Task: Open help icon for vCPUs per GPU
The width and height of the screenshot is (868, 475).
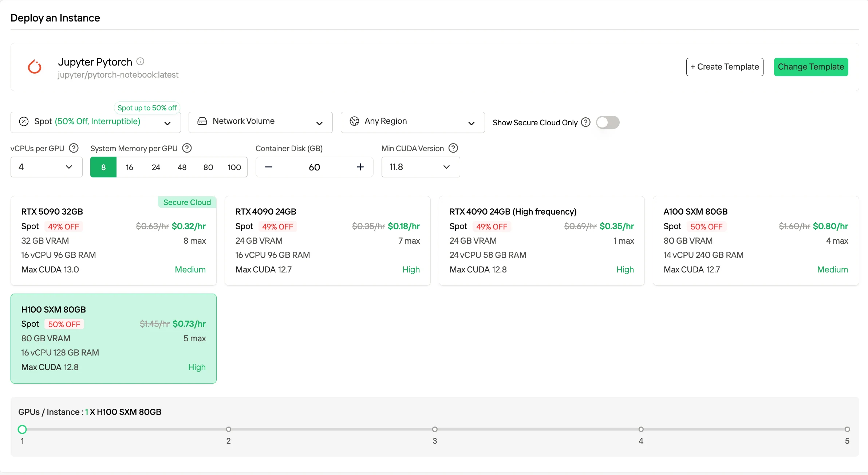Action: coord(74,148)
